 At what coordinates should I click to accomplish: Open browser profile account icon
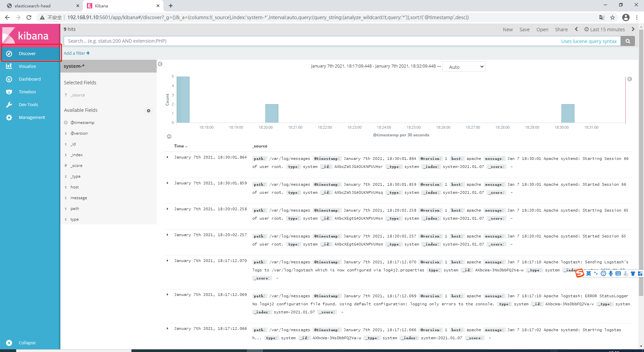tap(626, 17)
